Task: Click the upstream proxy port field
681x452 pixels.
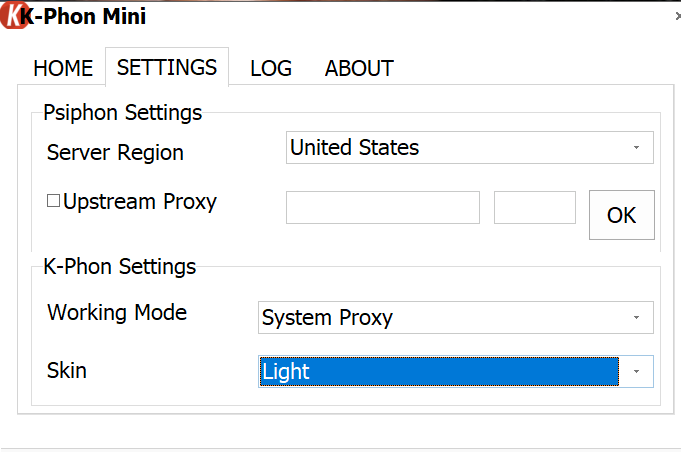Action: pos(535,207)
